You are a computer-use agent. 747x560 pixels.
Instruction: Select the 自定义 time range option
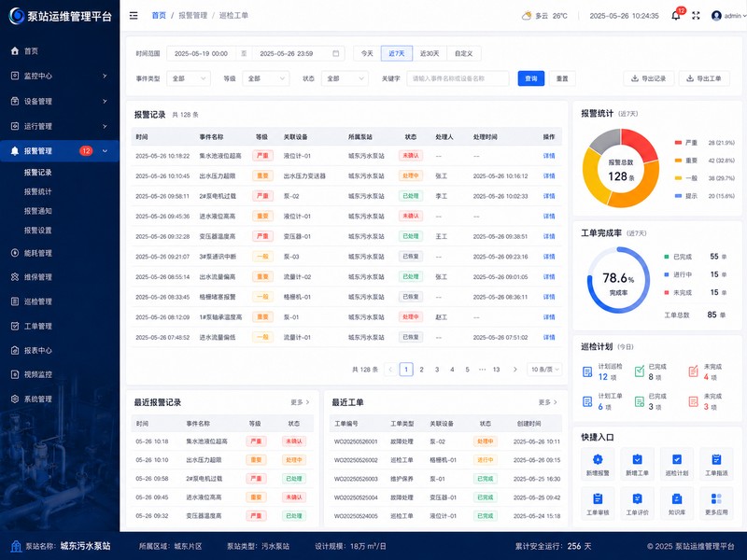click(x=463, y=53)
